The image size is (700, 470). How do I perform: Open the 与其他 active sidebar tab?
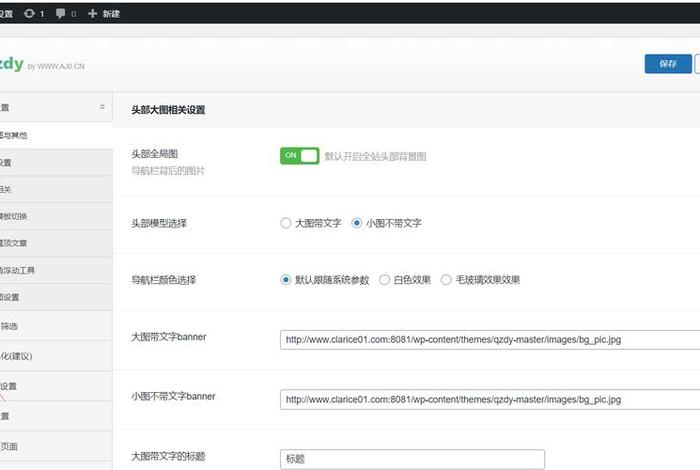[56, 135]
